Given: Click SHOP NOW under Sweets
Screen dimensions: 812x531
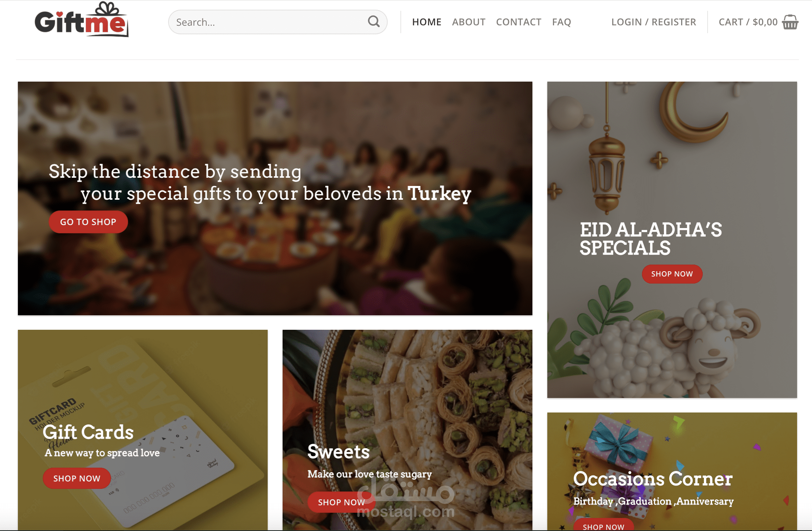Looking at the screenshot, I should [341, 502].
